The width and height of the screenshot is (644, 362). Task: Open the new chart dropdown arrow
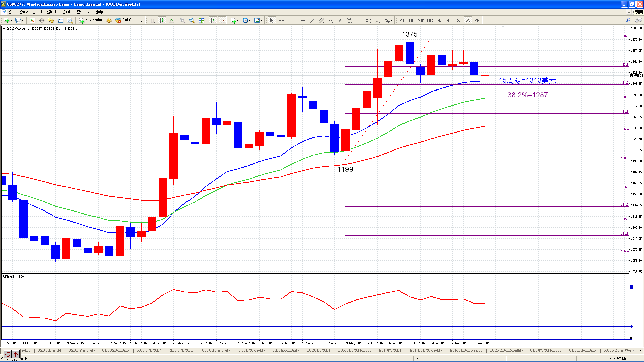coord(11,20)
